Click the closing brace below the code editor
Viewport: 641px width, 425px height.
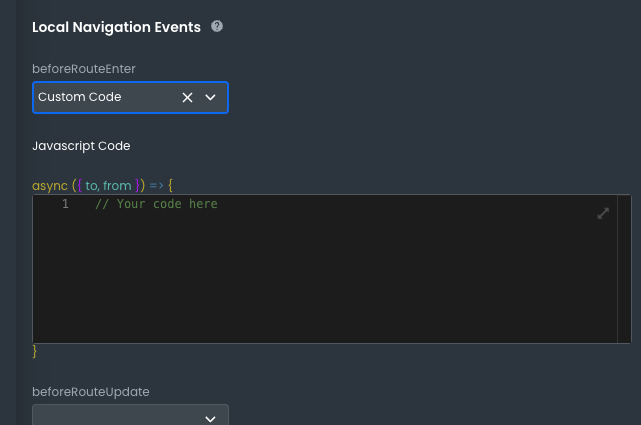tap(35, 352)
